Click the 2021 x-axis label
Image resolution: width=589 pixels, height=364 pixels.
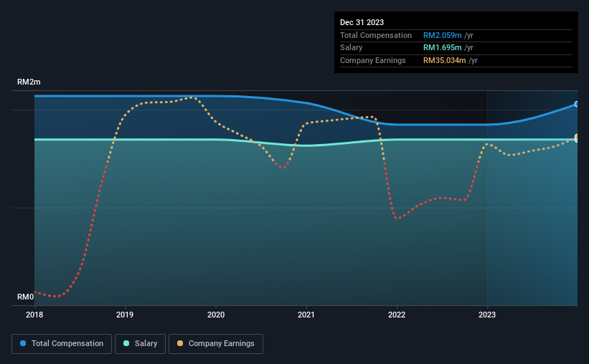(x=306, y=315)
